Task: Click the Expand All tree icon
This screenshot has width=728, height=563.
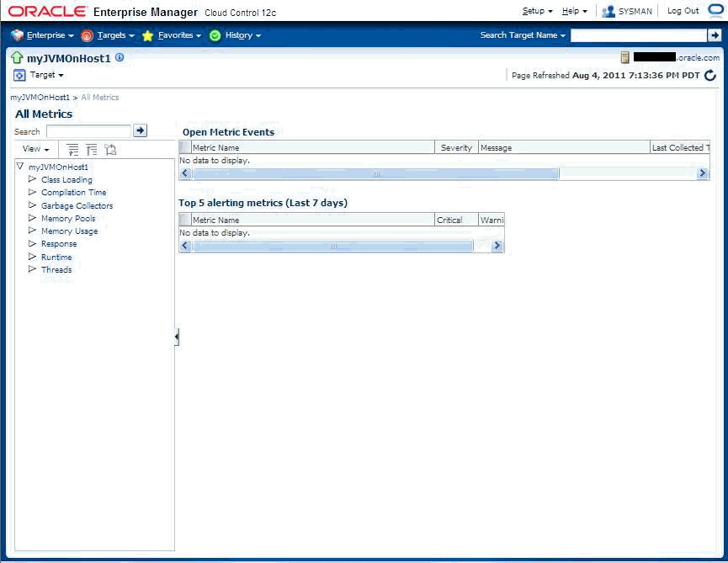Action: click(x=73, y=150)
